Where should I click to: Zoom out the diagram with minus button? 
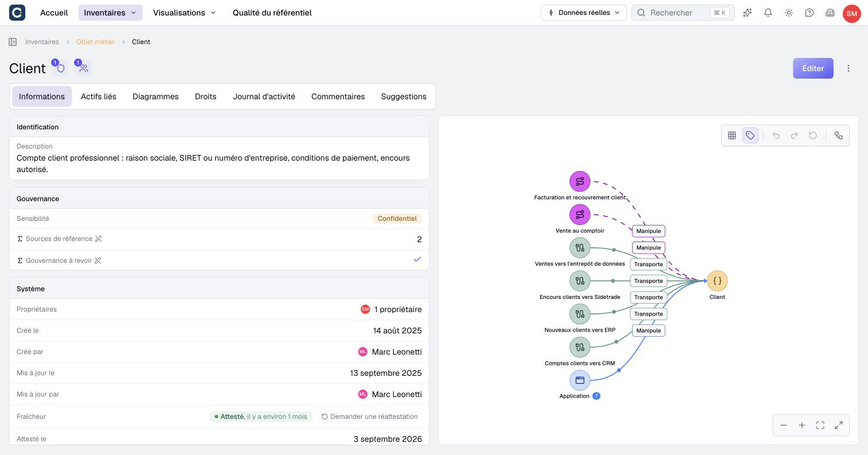(x=784, y=425)
